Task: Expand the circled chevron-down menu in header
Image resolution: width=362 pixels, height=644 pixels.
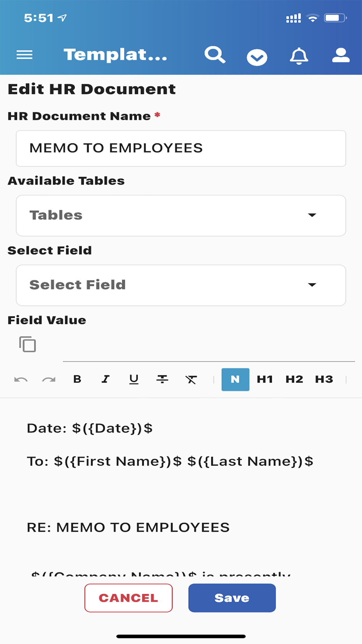Action: click(257, 57)
